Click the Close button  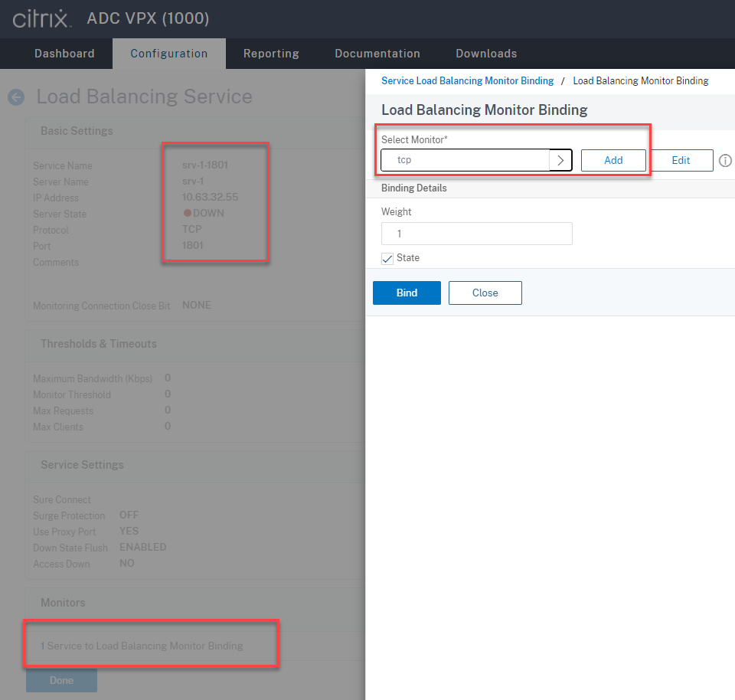tap(485, 293)
